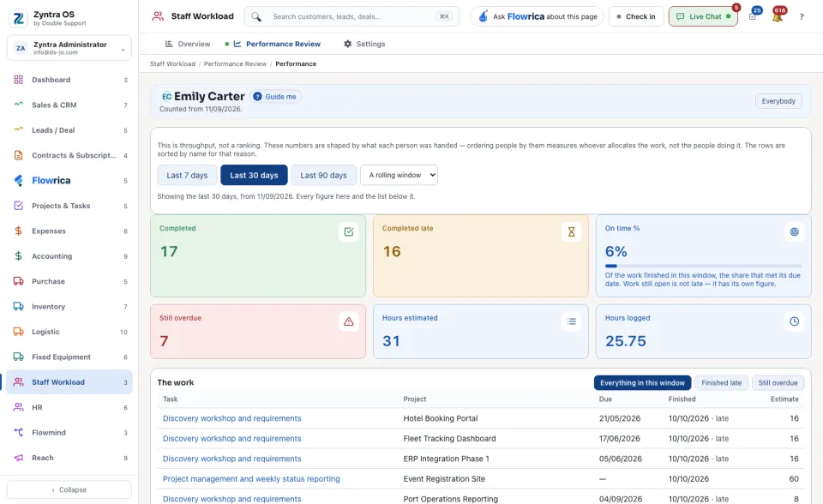This screenshot has width=823, height=504.
Task: Click the On time target icon
Action: (x=794, y=231)
